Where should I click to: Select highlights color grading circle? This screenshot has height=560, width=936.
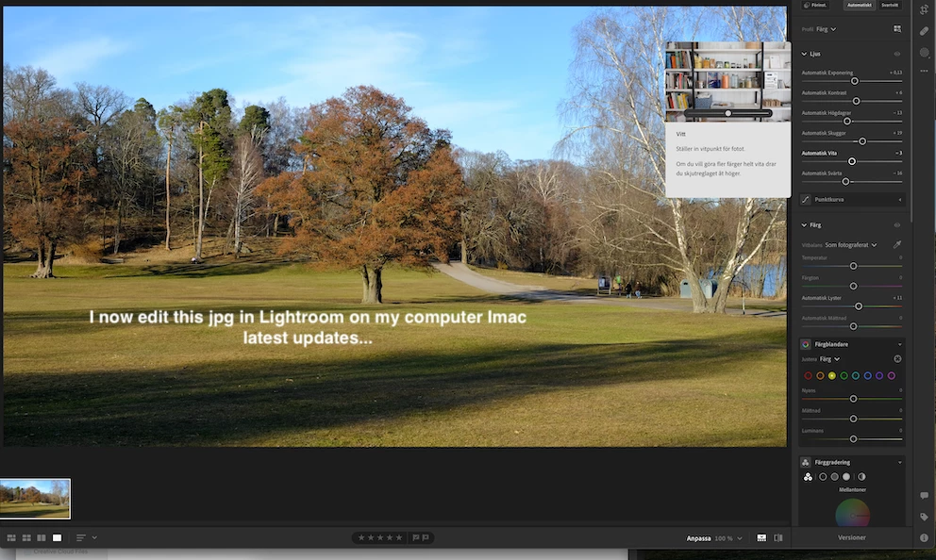[x=845, y=476]
